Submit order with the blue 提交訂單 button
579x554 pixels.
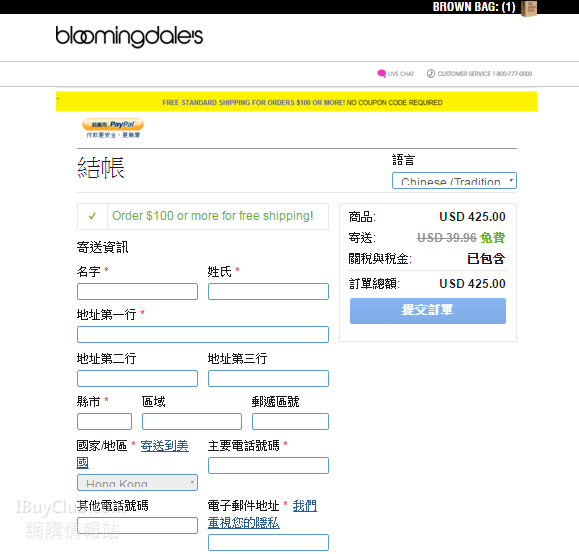pyautogui.click(x=428, y=311)
